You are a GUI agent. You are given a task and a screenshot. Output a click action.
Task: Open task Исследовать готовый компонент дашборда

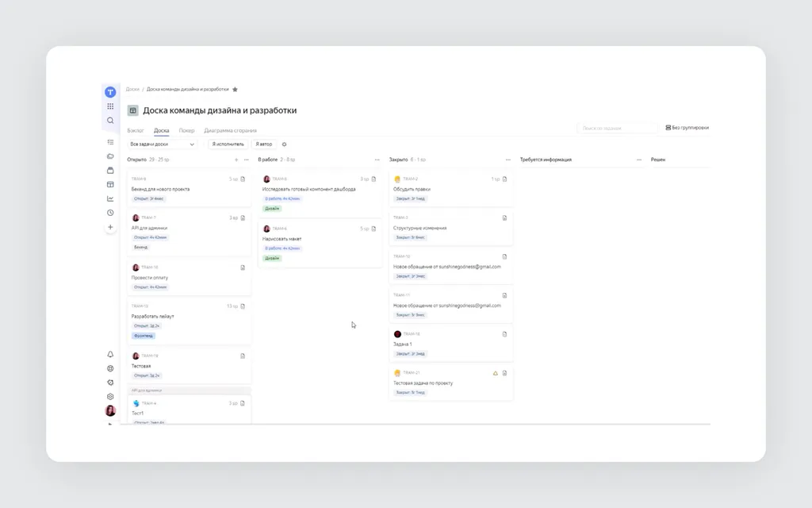coord(309,189)
